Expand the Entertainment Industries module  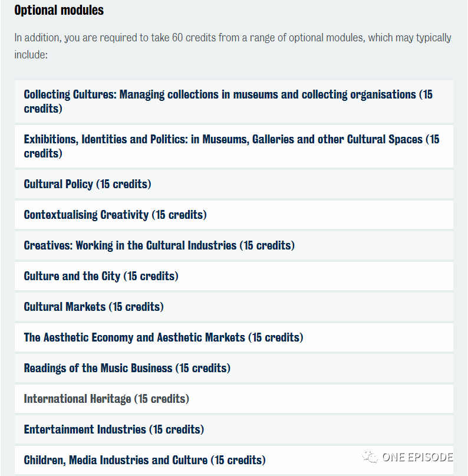pos(233,429)
